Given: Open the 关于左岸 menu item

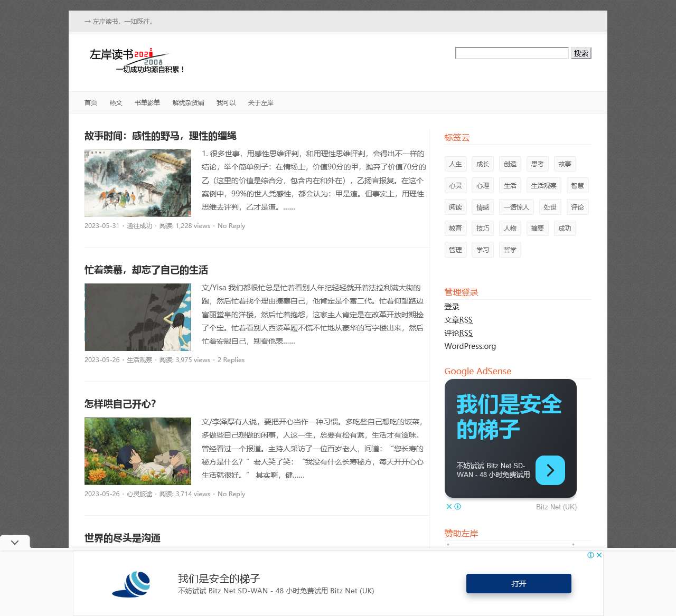Looking at the screenshot, I should [x=260, y=102].
